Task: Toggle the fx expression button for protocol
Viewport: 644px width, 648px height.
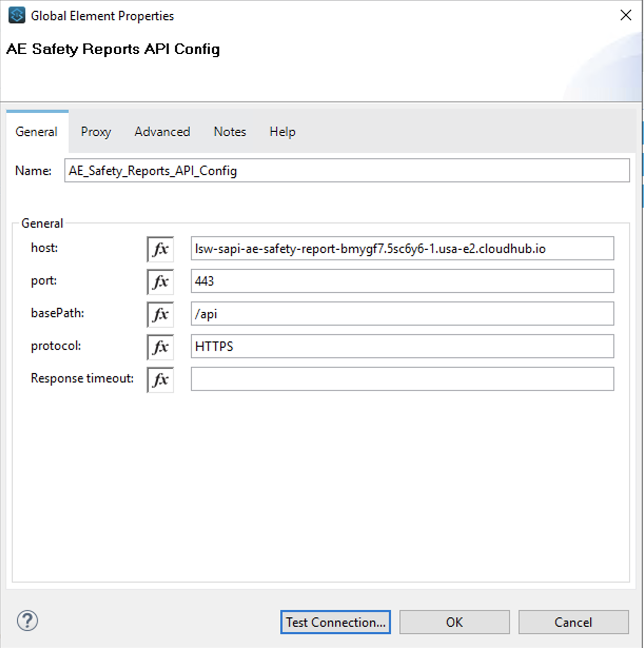Action: (x=160, y=347)
